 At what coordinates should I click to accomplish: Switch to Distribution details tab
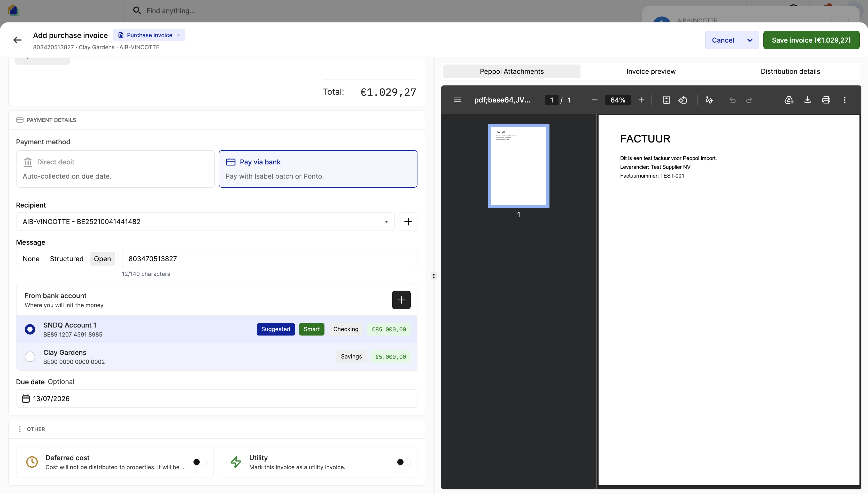(x=790, y=71)
